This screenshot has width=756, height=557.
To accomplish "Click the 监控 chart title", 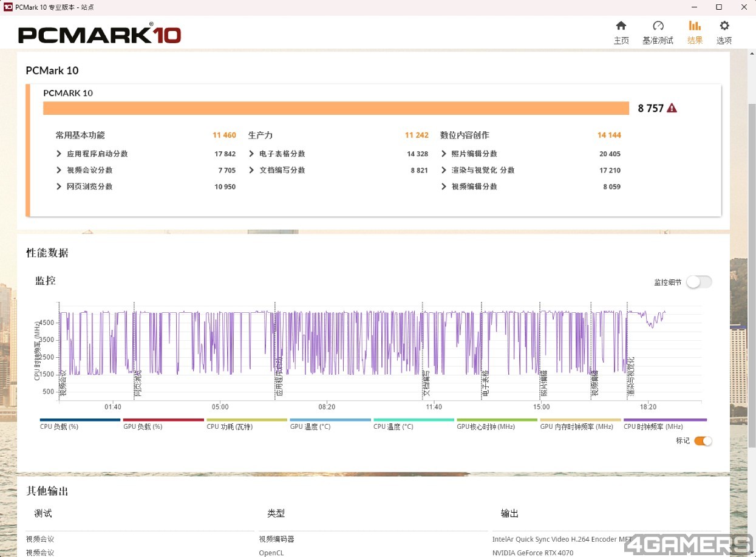I will 45,281.
